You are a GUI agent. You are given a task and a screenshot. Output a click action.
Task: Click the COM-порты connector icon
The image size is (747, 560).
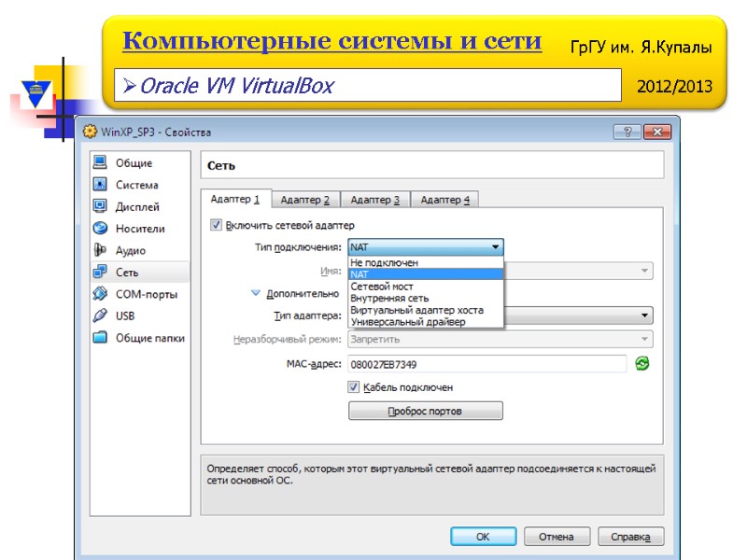pyautogui.click(x=100, y=294)
